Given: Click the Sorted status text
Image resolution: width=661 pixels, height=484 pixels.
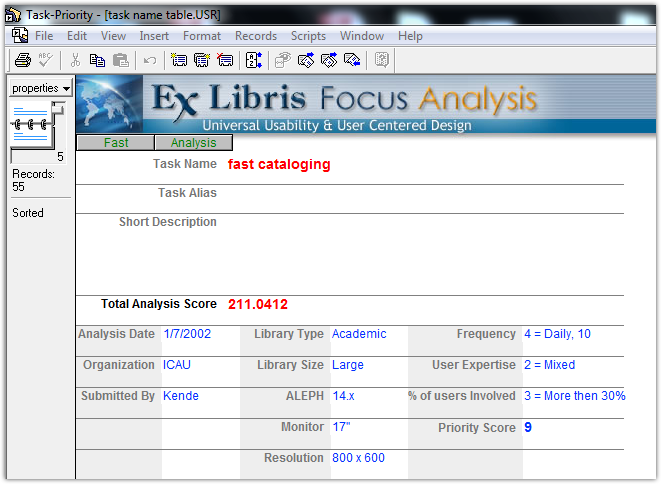Looking at the screenshot, I should point(28,213).
